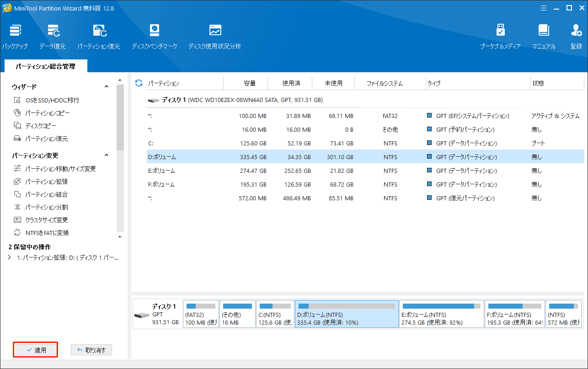Open the バックアップ tool
Viewport: 588px width, 369px height.
[15, 37]
